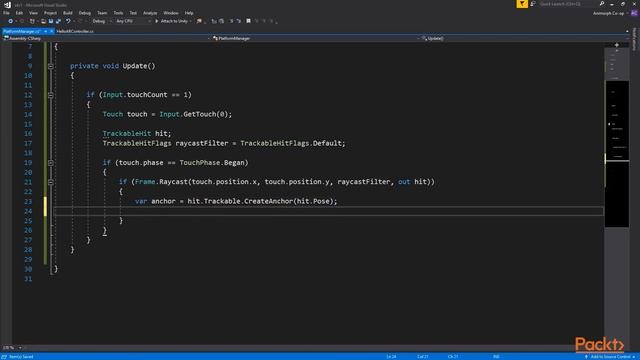This screenshot has width=640, height=360.
Task: Click the Quick Launch search magnifier icon
Action: tap(602, 4)
